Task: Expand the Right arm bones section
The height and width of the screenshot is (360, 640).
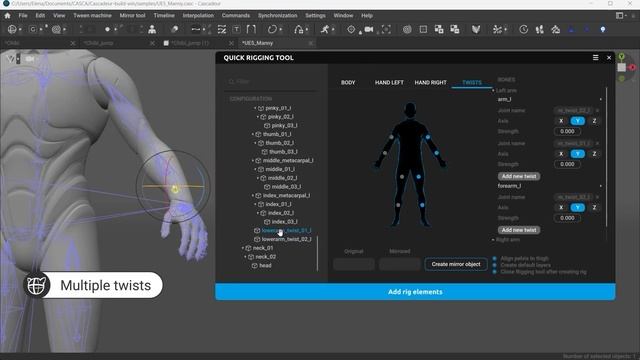Action: tap(493, 240)
